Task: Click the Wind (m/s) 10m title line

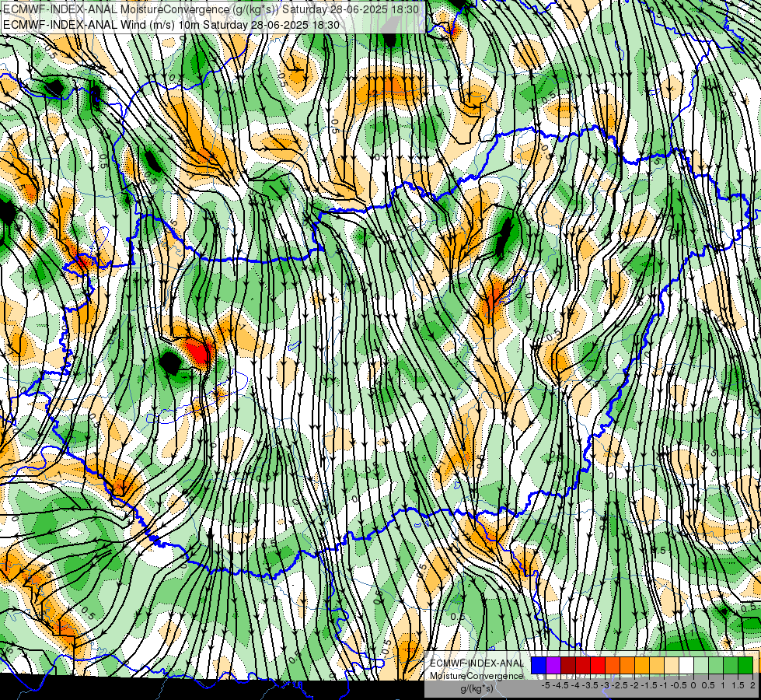Action: 170,24
